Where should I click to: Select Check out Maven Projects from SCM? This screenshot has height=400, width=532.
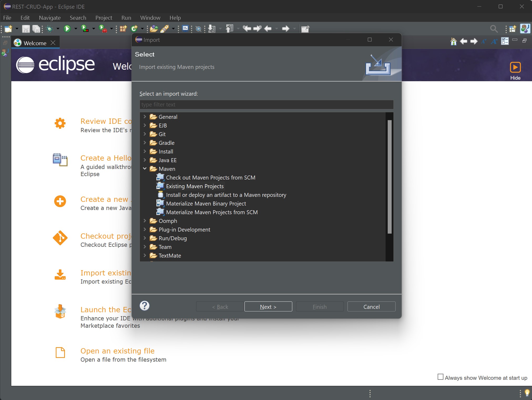(x=211, y=177)
